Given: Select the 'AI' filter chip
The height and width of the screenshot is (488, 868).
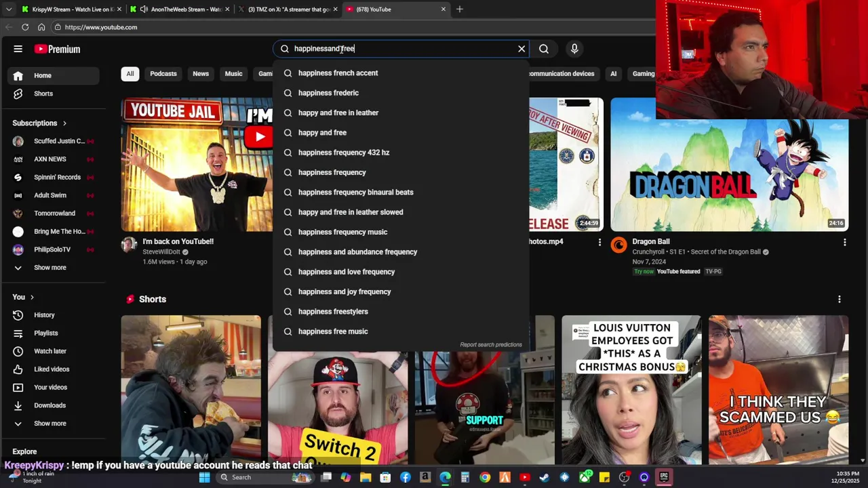Looking at the screenshot, I should click(613, 74).
